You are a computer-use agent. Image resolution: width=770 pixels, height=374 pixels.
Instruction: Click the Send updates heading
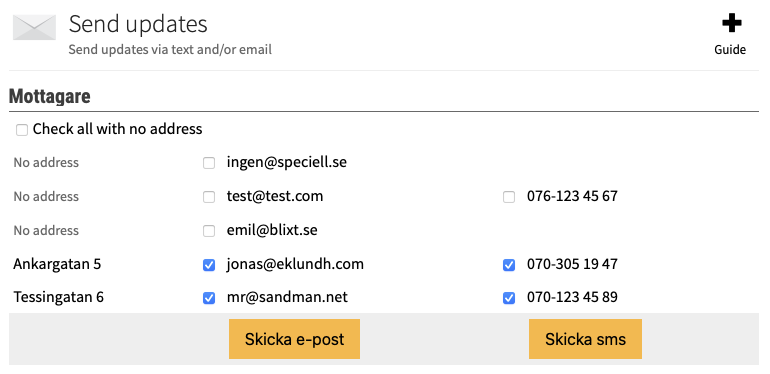pos(138,24)
